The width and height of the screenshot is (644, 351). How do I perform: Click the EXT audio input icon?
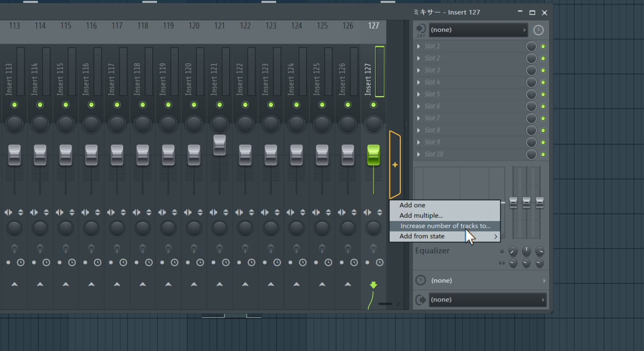(x=421, y=29)
